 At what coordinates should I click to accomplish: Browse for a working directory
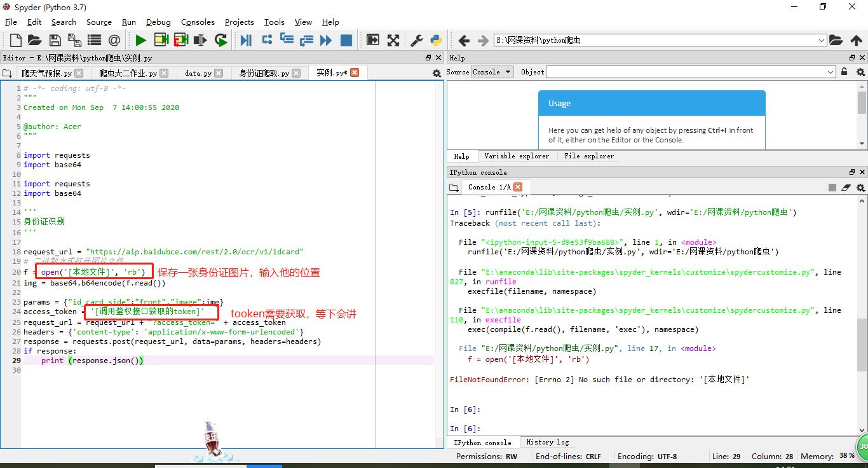click(836, 40)
